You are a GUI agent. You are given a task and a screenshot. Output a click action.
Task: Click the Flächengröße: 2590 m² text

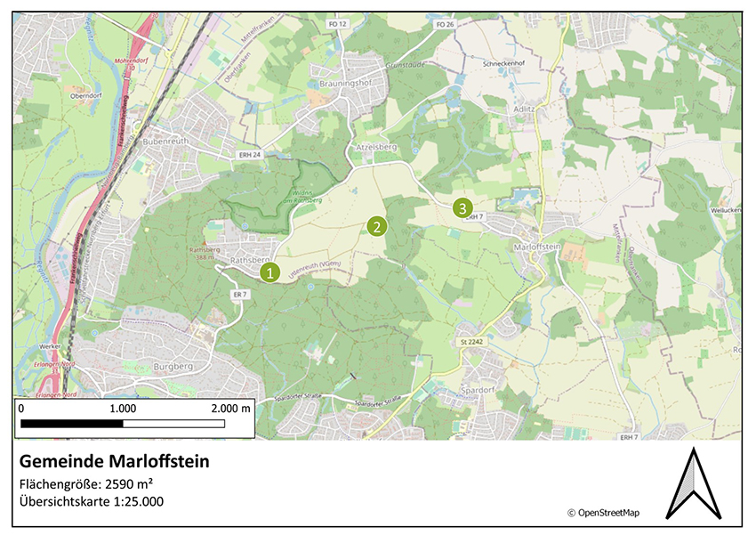[86, 484]
